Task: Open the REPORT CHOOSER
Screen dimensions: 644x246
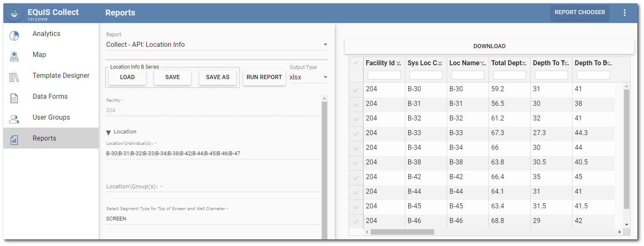Action: [580, 12]
